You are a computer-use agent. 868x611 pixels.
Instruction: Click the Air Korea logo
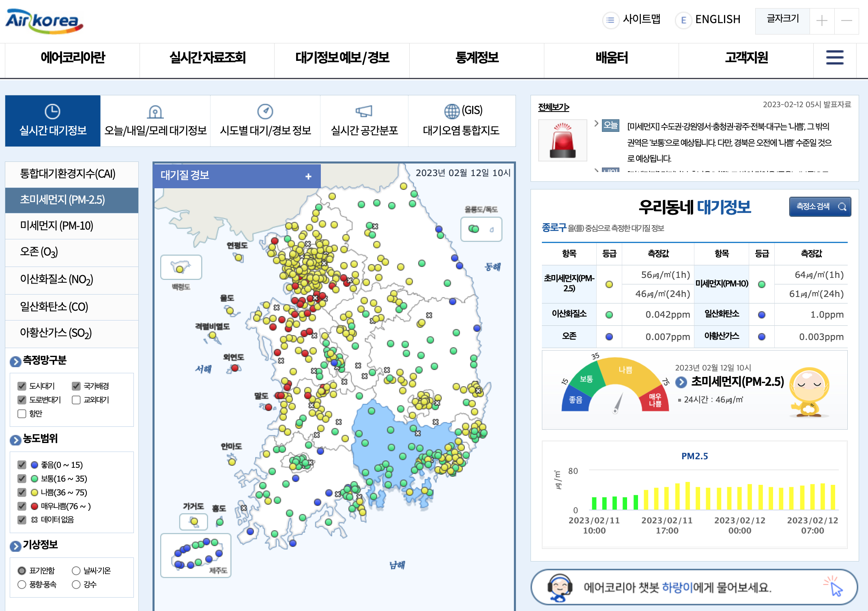click(x=44, y=21)
